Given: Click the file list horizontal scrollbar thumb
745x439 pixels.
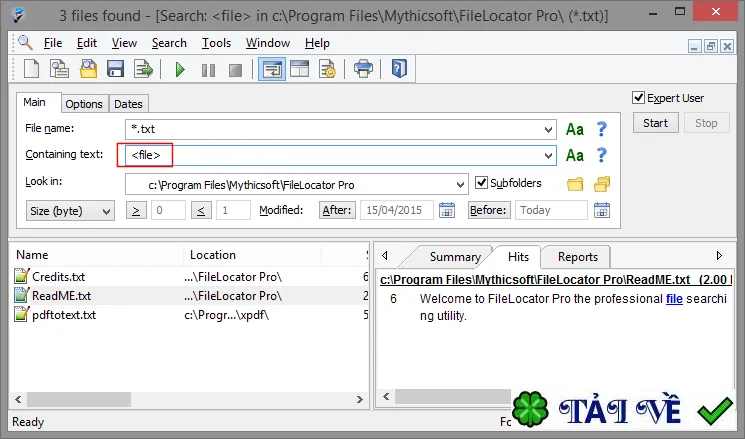Looking at the screenshot, I should tap(78, 399).
